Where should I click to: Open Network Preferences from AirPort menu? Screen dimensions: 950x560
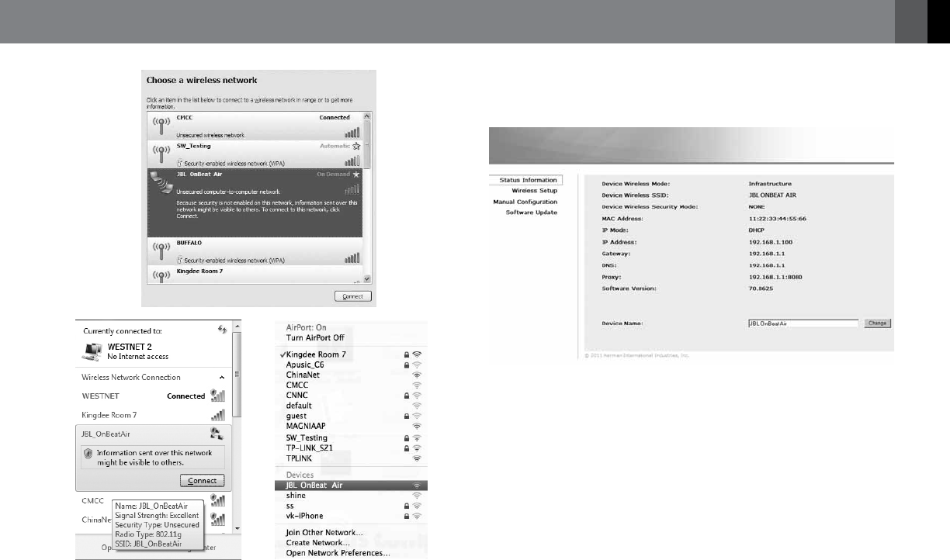tap(338, 553)
